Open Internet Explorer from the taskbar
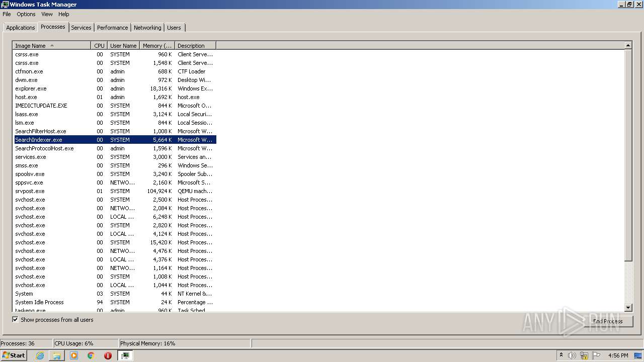 coord(40,355)
